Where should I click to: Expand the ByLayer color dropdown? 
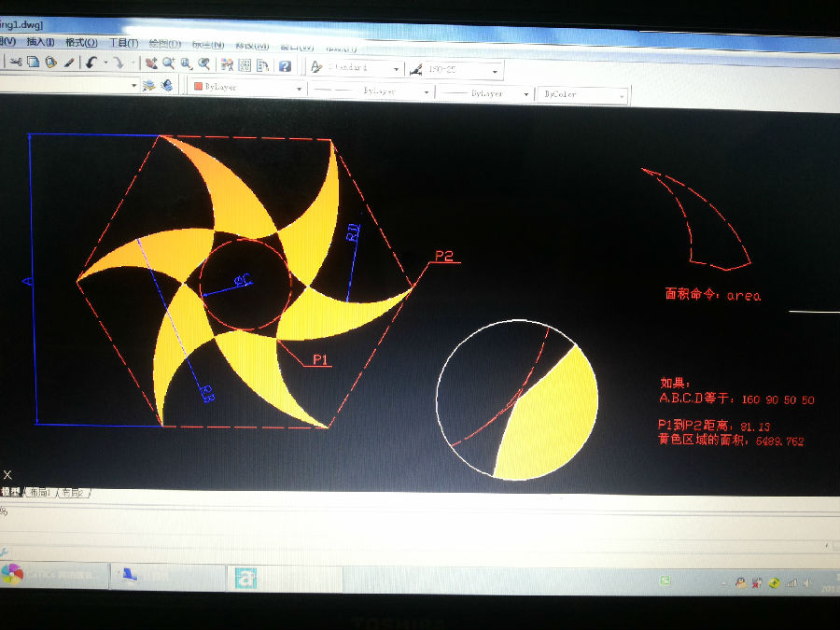coord(299,90)
